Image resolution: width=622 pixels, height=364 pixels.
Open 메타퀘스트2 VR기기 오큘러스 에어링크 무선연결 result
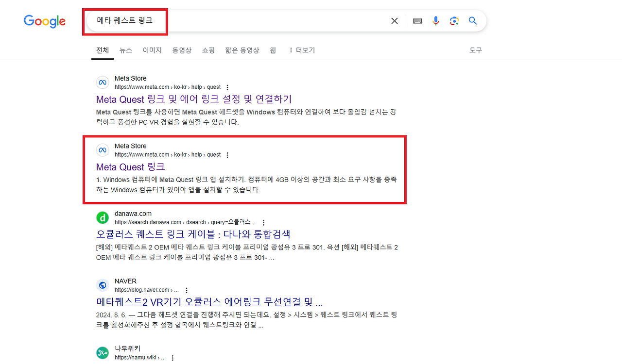pos(209,302)
